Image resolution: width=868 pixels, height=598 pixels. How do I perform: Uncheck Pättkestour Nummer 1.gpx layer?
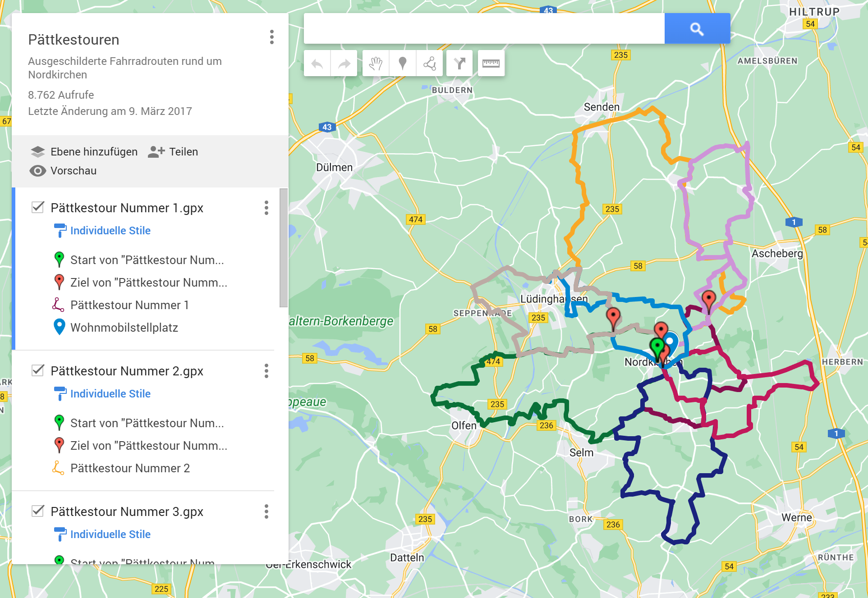pos(38,207)
